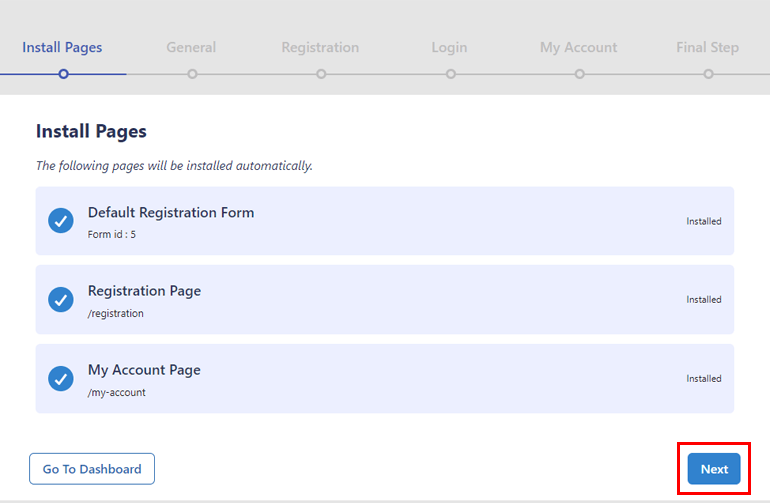Click Installed status of Default Registration Form
The width and height of the screenshot is (770, 503).
(704, 221)
